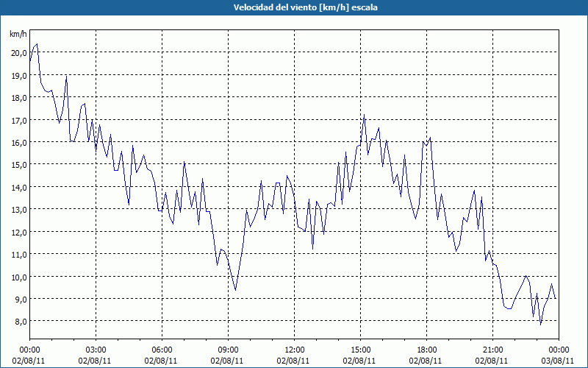
Task: Click the "09:00" time axis label
Action: point(228,350)
